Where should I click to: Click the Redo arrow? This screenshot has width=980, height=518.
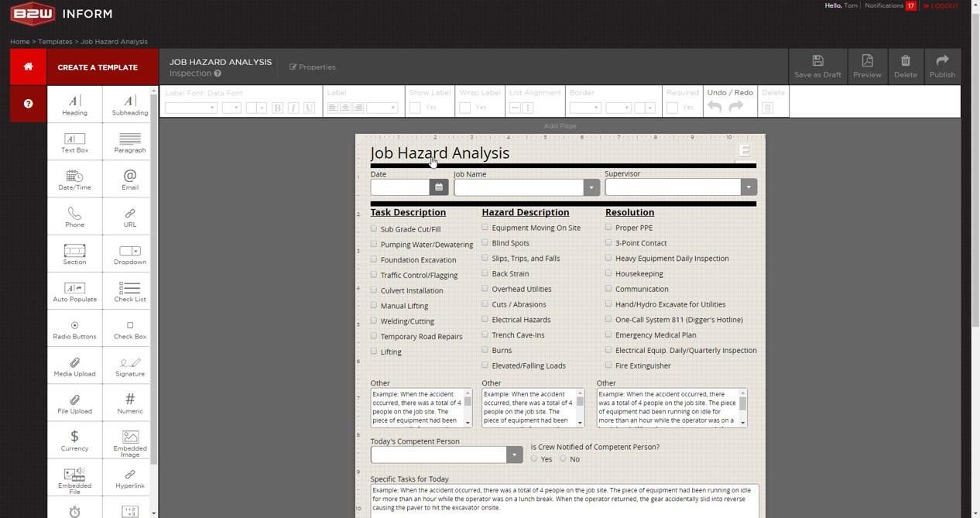[736, 107]
